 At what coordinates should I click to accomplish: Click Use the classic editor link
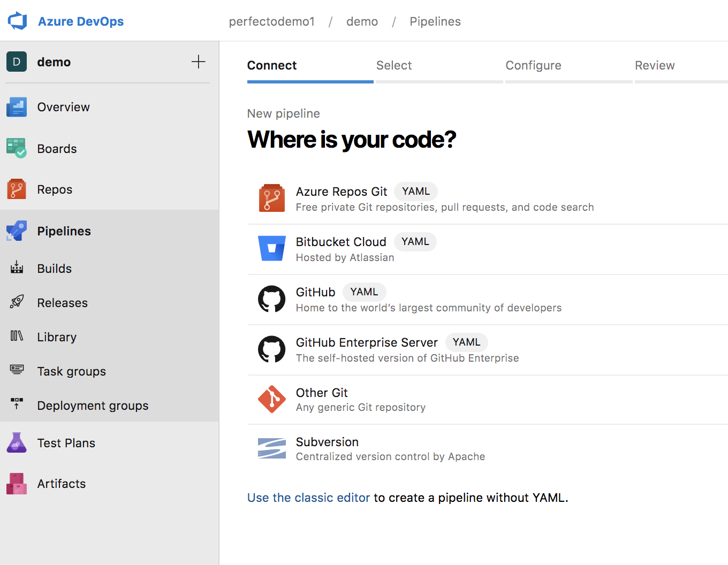coord(308,498)
